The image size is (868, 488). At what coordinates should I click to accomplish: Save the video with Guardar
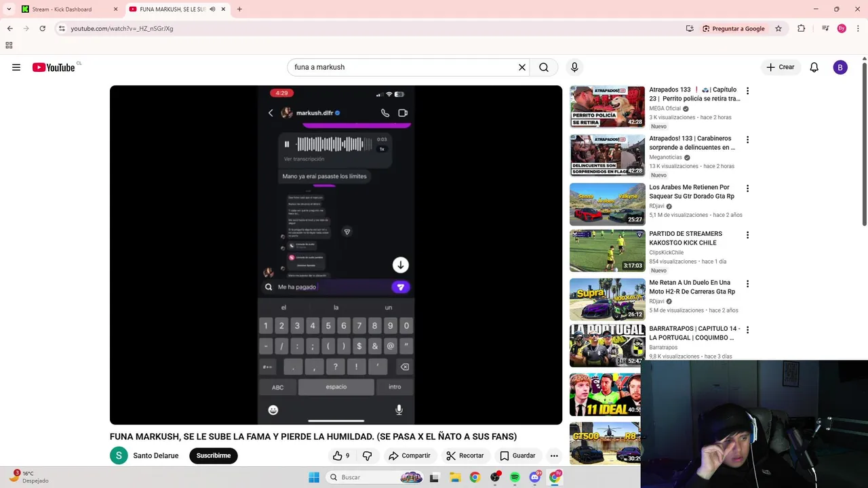point(517,455)
